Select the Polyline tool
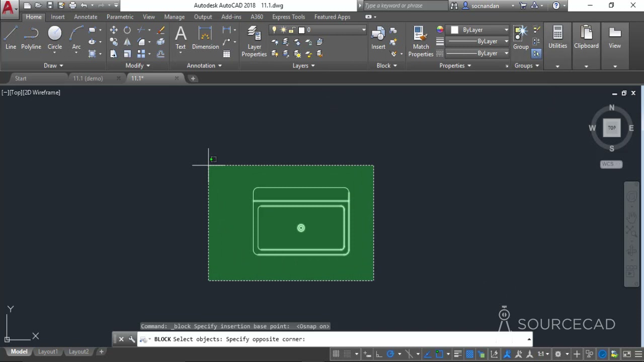The width and height of the screenshot is (644, 362). tap(31, 38)
